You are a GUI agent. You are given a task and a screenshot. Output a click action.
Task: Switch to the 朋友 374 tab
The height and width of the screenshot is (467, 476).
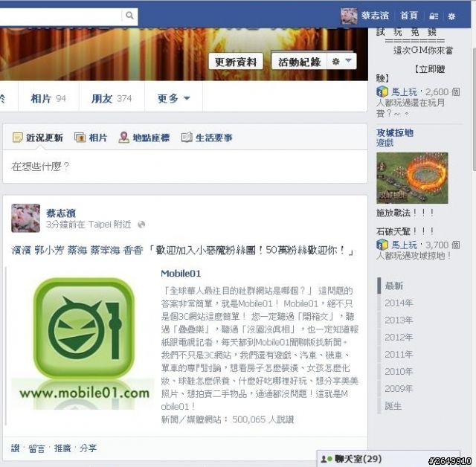112,98
